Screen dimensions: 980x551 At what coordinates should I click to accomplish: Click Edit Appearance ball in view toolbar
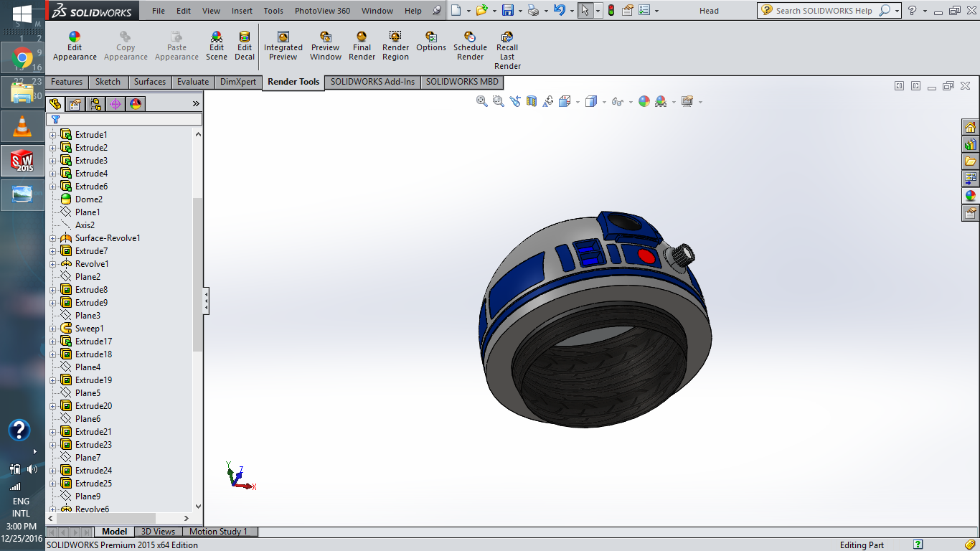click(x=644, y=102)
